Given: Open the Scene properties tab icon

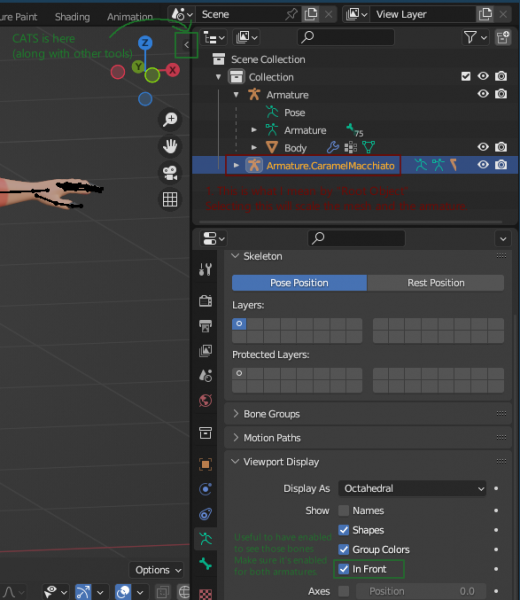Looking at the screenshot, I should tap(205, 375).
